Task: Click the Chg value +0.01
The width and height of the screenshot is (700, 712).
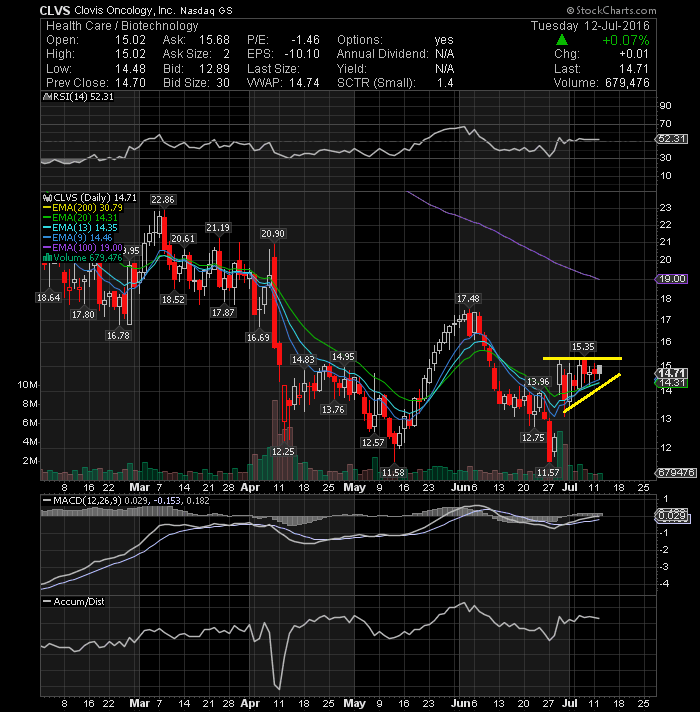Action: tap(634, 54)
